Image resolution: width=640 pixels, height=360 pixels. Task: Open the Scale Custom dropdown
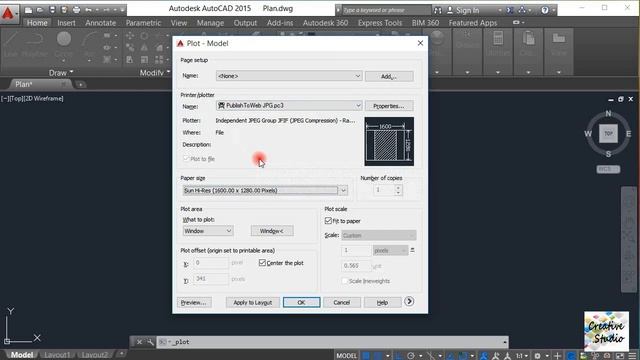(x=379, y=236)
